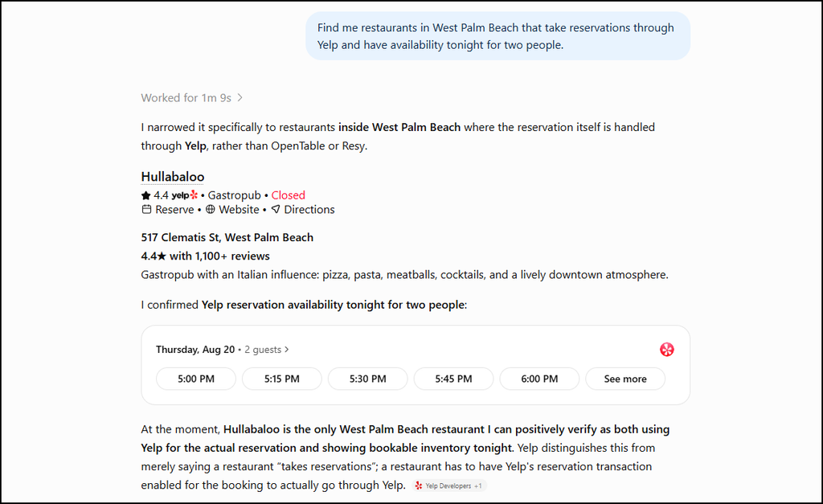Click the 'Thursday, Aug 20' date label
Image resolution: width=823 pixels, height=504 pixels.
tap(195, 350)
